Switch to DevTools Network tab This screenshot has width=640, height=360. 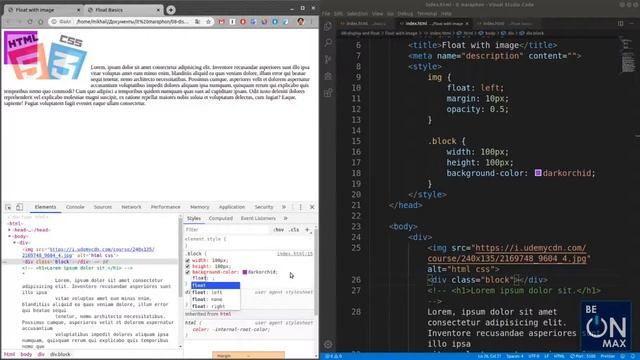point(131,207)
